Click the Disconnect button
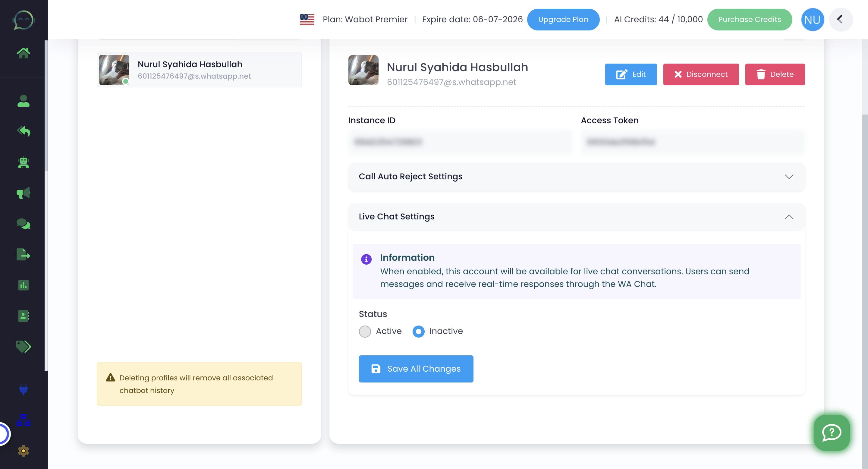868x469 pixels. [700, 74]
